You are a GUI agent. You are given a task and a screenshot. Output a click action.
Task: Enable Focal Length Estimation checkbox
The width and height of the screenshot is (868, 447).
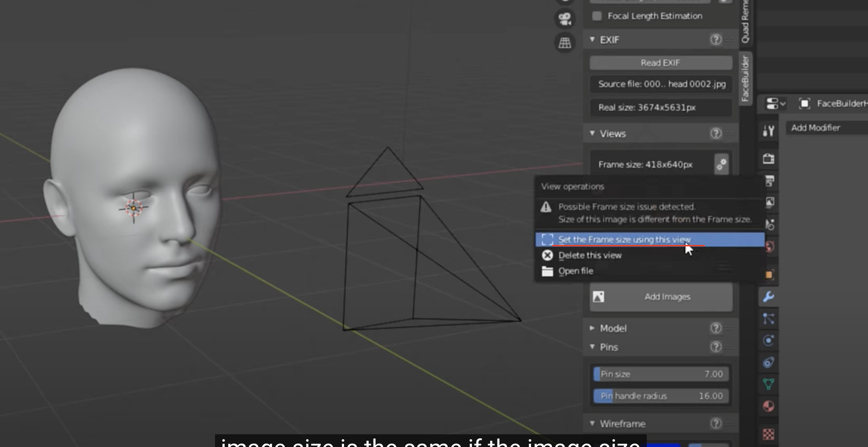[597, 16]
